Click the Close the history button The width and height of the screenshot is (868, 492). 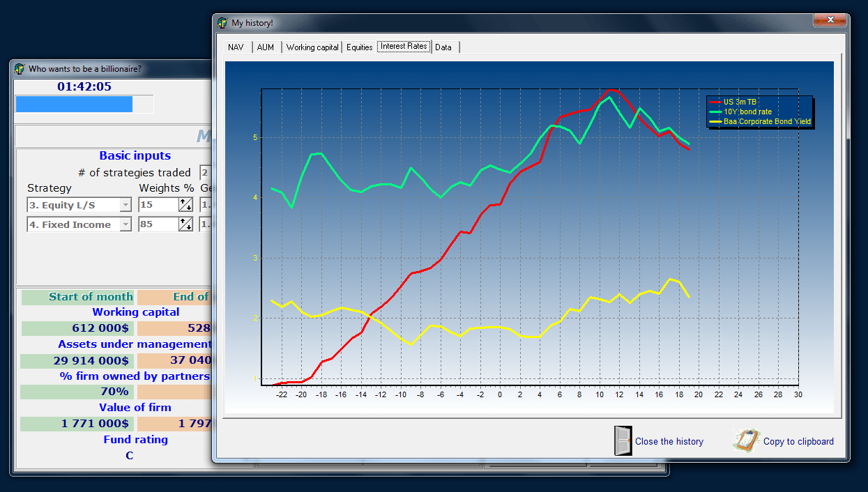pyautogui.click(x=668, y=440)
